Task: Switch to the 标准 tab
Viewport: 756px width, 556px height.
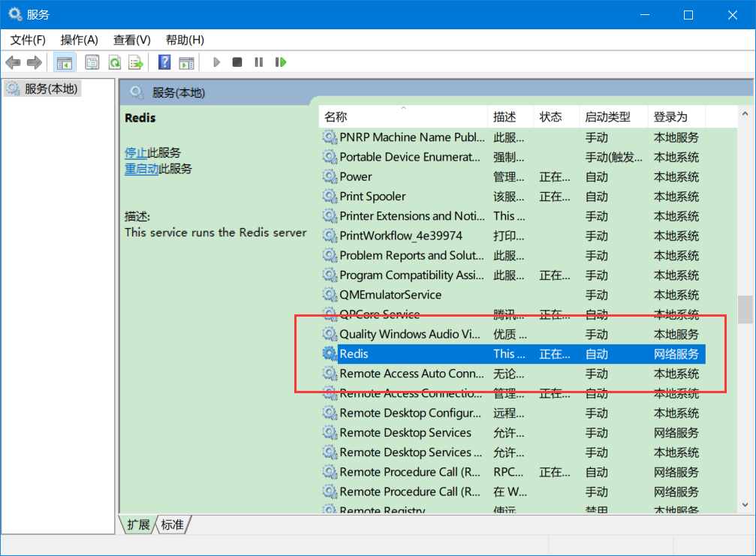Action: tap(172, 524)
